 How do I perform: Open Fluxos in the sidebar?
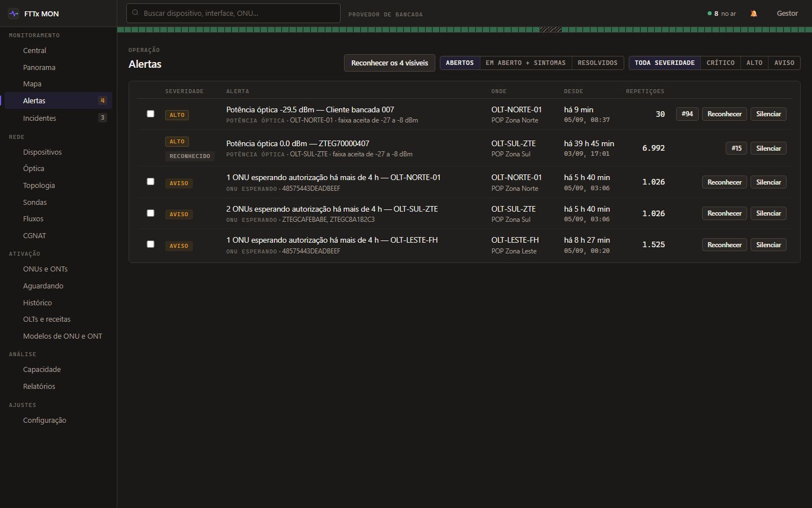pos(58,219)
